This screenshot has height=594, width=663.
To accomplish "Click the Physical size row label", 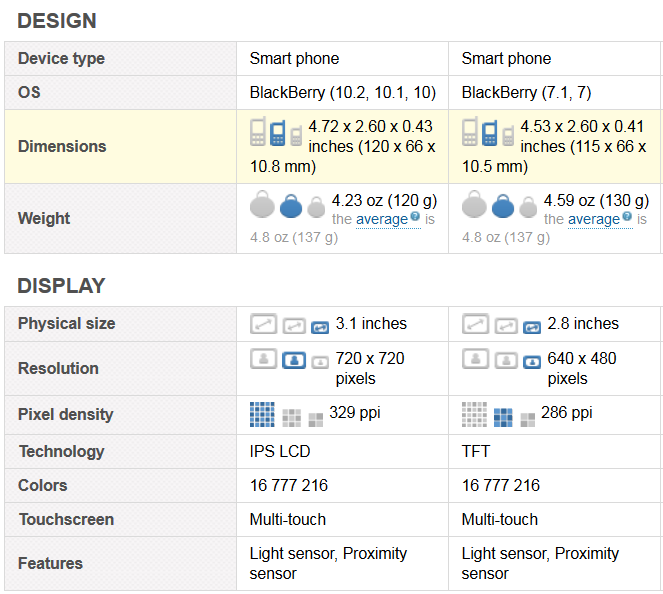I will (66, 323).
